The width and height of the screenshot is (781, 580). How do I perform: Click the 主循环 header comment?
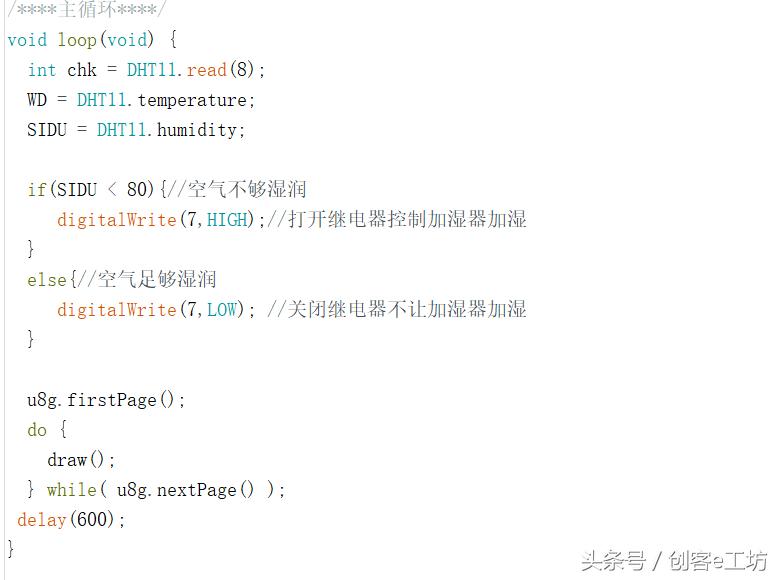(87, 9)
